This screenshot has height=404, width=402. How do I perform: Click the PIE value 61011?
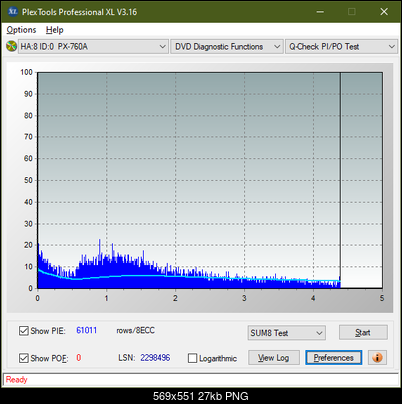(87, 330)
